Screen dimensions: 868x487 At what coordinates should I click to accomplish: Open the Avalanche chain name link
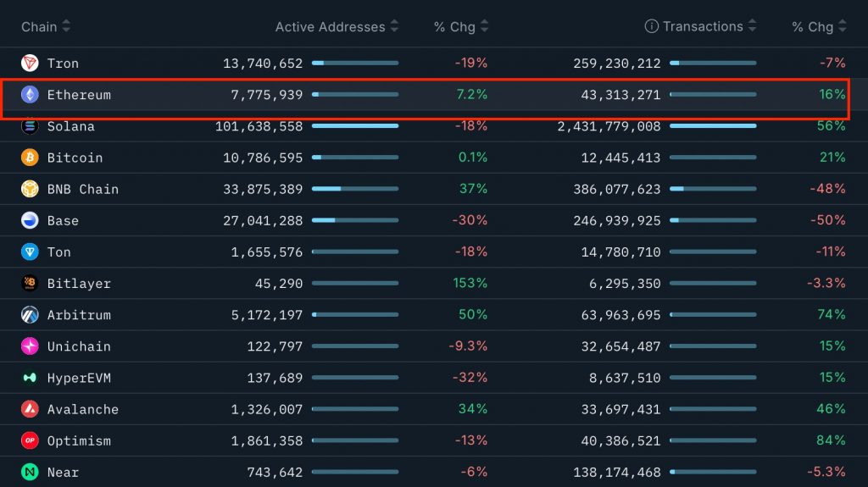(82, 410)
